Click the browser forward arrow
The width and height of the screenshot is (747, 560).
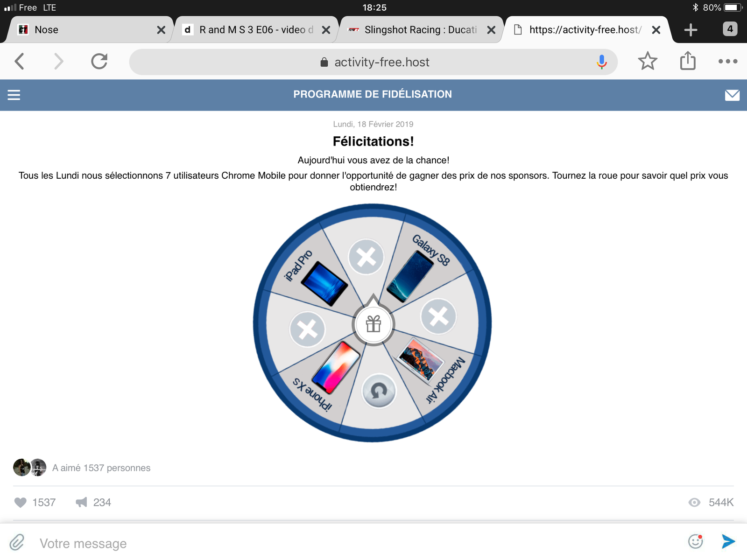pyautogui.click(x=58, y=61)
